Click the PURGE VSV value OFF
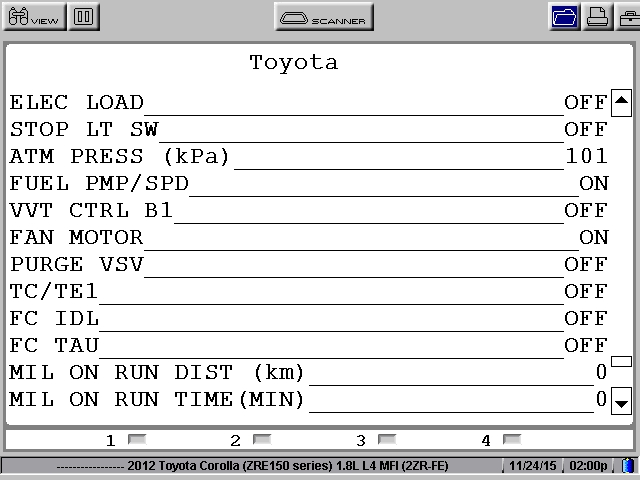The image size is (640, 480). [586, 264]
